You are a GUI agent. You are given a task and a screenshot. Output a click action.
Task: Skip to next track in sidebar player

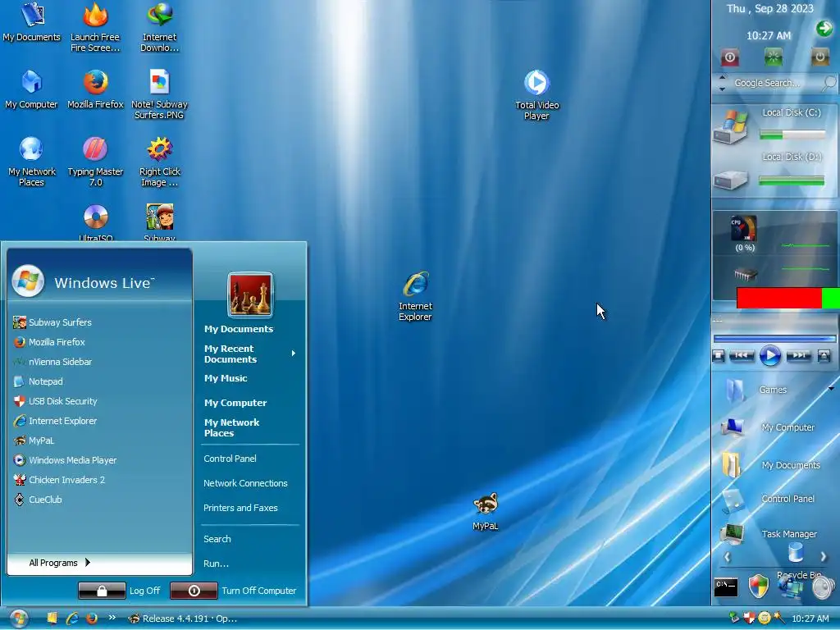pos(798,355)
